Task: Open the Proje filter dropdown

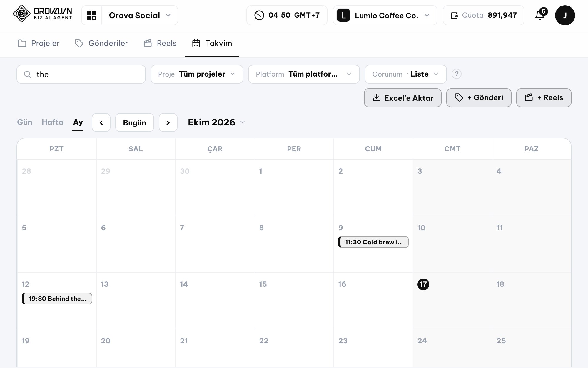Action: coord(197,74)
